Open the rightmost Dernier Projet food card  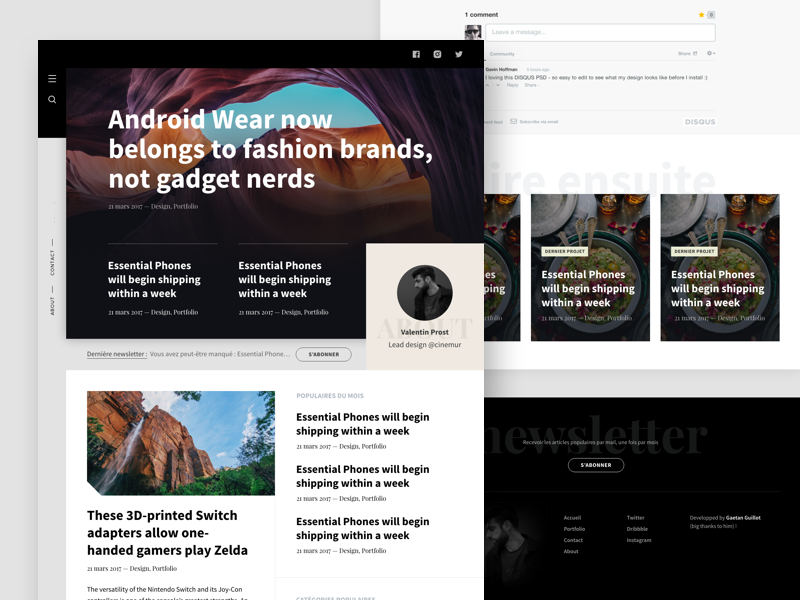coord(720,267)
